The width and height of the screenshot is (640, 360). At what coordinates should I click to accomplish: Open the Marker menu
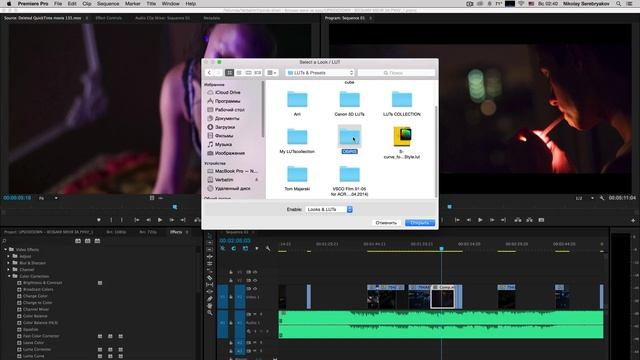pos(133,4)
